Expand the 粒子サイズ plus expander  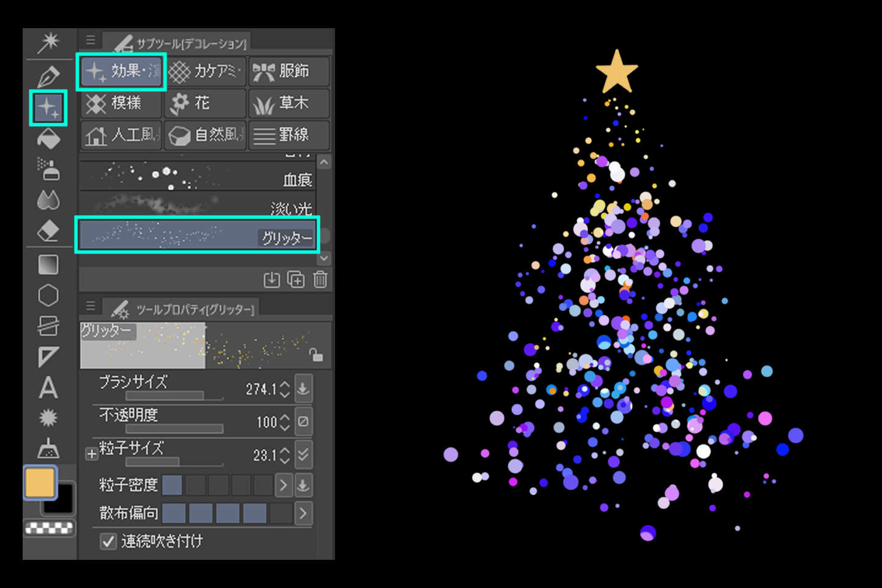tap(91, 454)
